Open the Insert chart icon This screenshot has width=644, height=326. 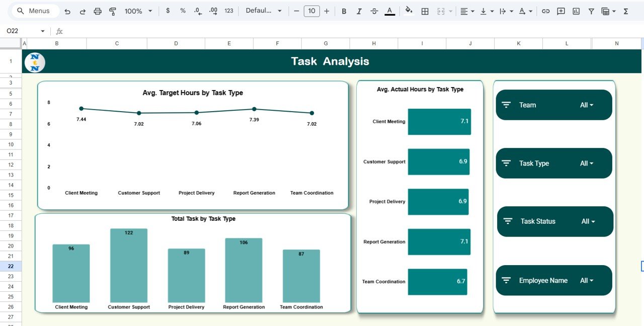[x=576, y=11]
